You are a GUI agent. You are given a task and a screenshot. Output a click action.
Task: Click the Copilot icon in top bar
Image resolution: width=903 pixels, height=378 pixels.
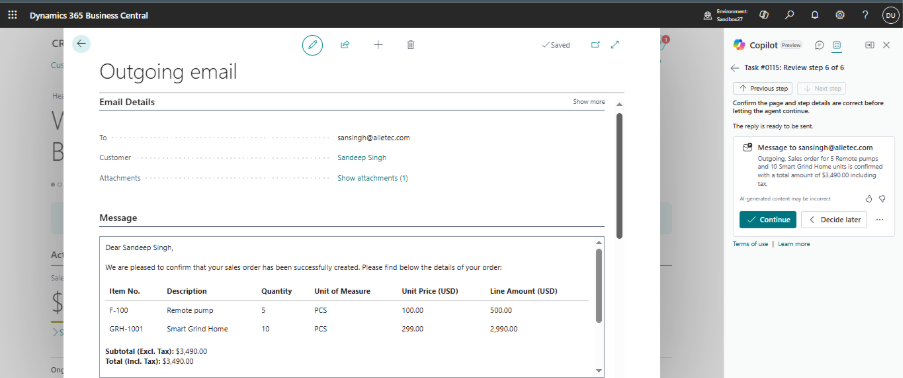pos(765,16)
